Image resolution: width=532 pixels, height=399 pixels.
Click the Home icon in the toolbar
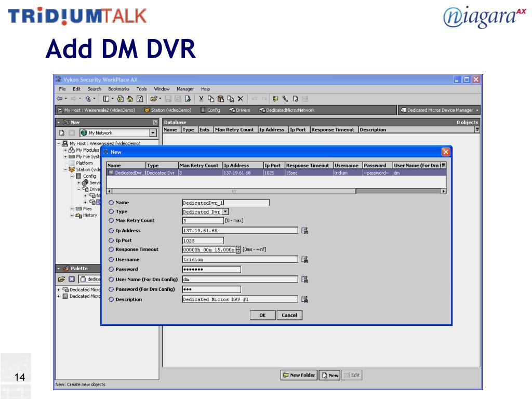[x=130, y=99]
